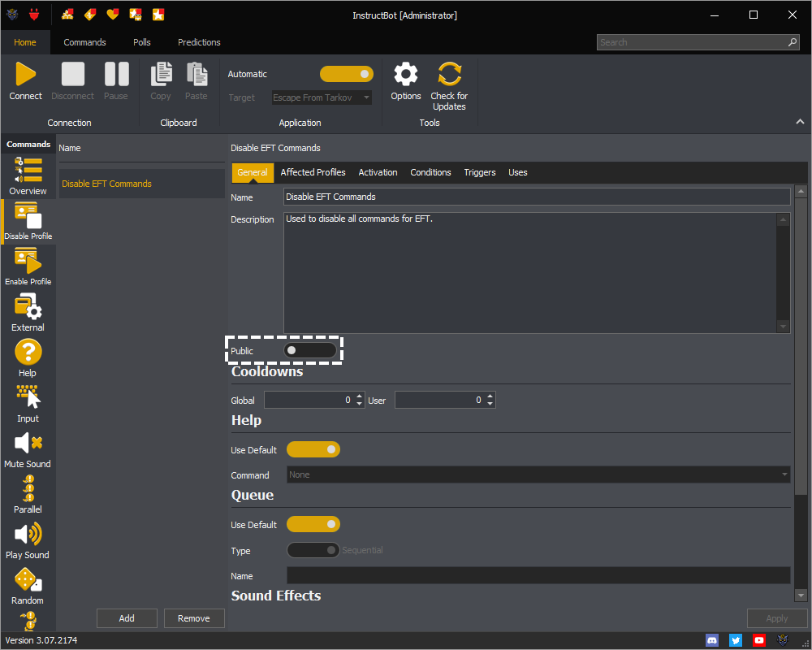Switch to the Commands ribbon tab
812x650 pixels.
coord(85,42)
